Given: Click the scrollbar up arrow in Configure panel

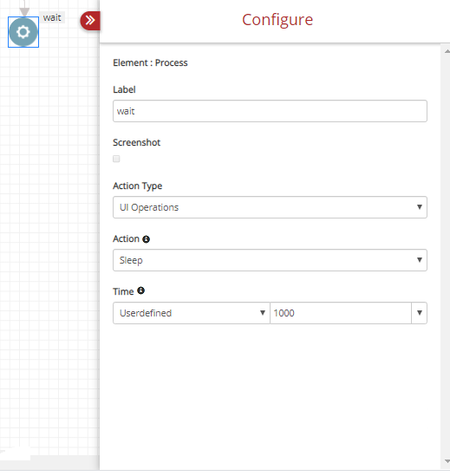Looking at the screenshot, I should [x=447, y=52].
